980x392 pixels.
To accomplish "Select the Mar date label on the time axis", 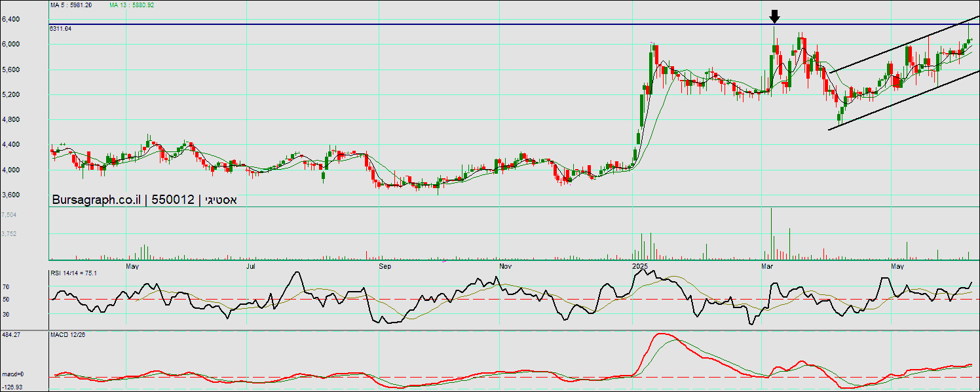I will pyautogui.click(x=767, y=267).
